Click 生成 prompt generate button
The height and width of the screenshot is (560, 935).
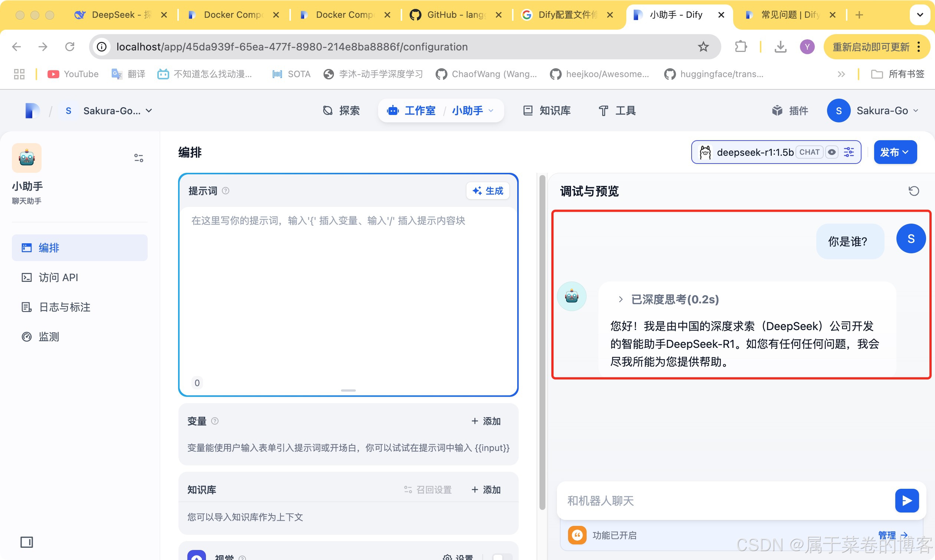click(x=488, y=191)
